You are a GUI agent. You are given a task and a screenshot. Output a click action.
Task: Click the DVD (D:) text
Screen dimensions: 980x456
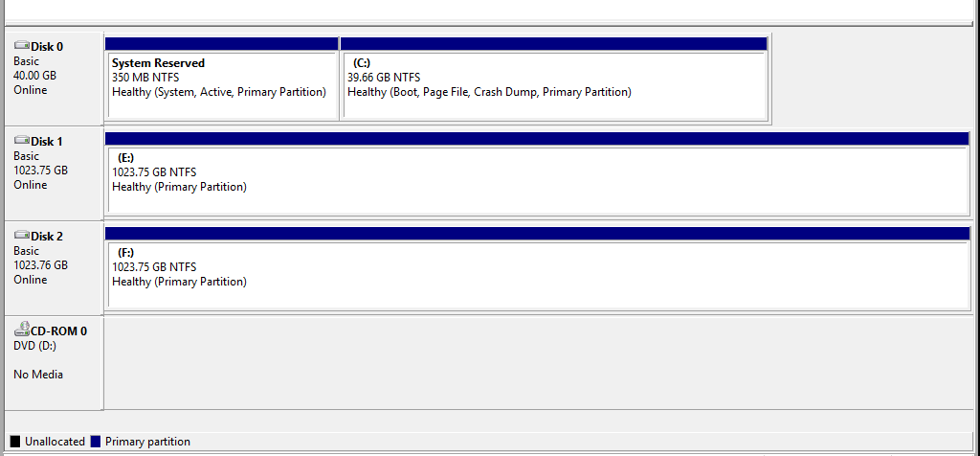(35, 346)
